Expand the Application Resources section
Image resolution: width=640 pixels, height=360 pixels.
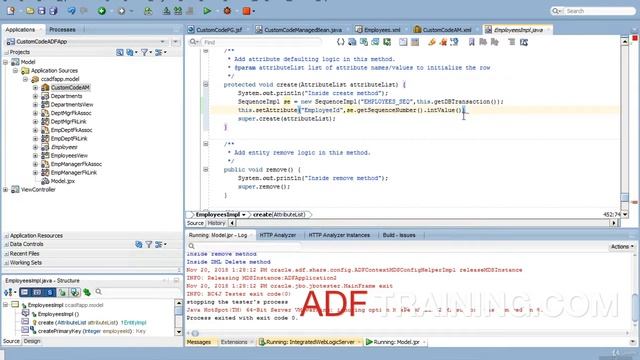click(7, 236)
